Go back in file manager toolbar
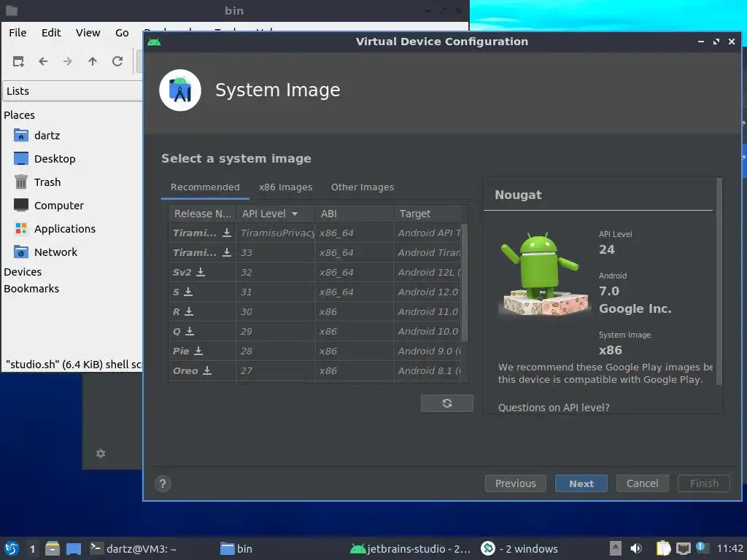 pyautogui.click(x=43, y=61)
